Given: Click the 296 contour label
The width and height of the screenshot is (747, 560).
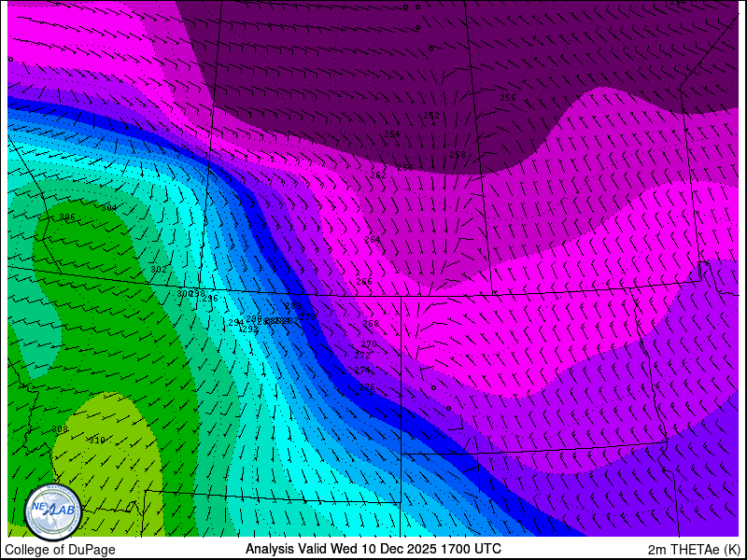Looking at the screenshot, I should [x=210, y=299].
